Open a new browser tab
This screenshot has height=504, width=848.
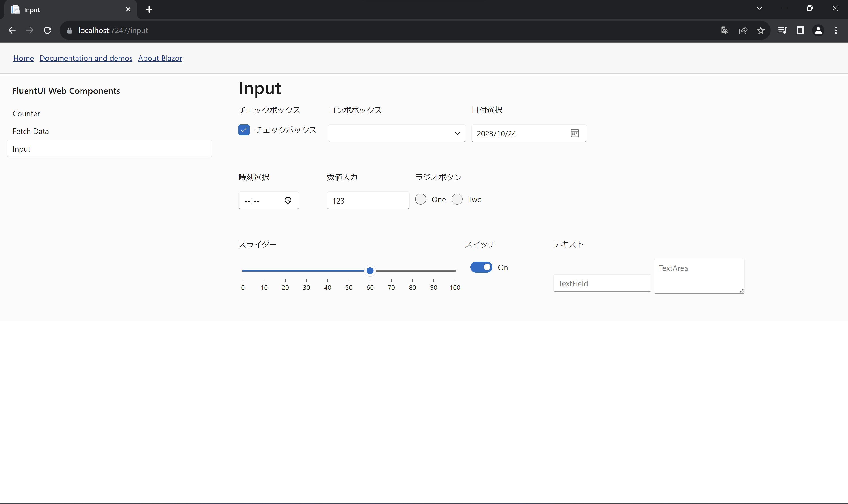click(x=149, y=9)
